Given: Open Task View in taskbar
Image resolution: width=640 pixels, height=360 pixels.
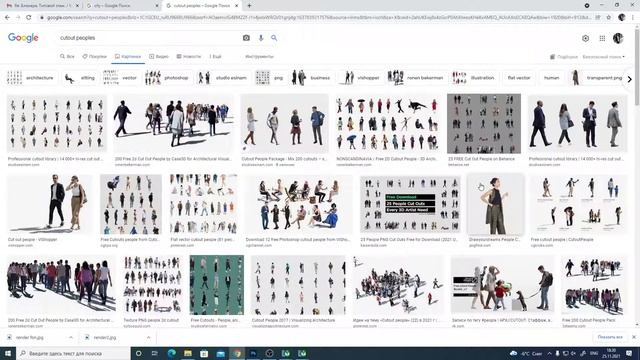Looking at the screenshot, I should 155,353.
